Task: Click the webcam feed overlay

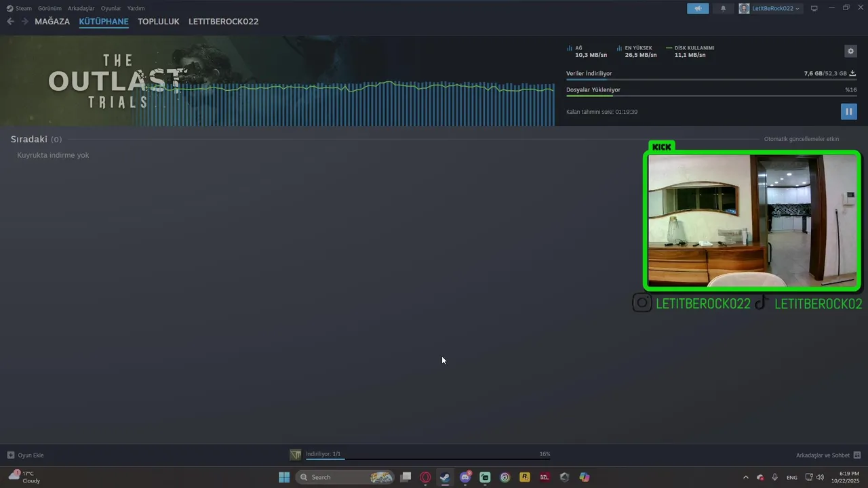Action: [752, 220]
